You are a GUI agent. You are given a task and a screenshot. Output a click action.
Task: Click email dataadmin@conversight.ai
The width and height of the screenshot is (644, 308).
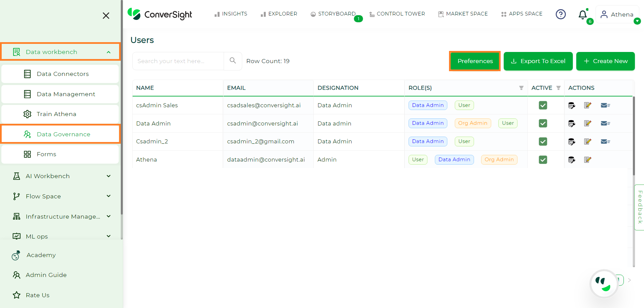click(x=266, y=160)
